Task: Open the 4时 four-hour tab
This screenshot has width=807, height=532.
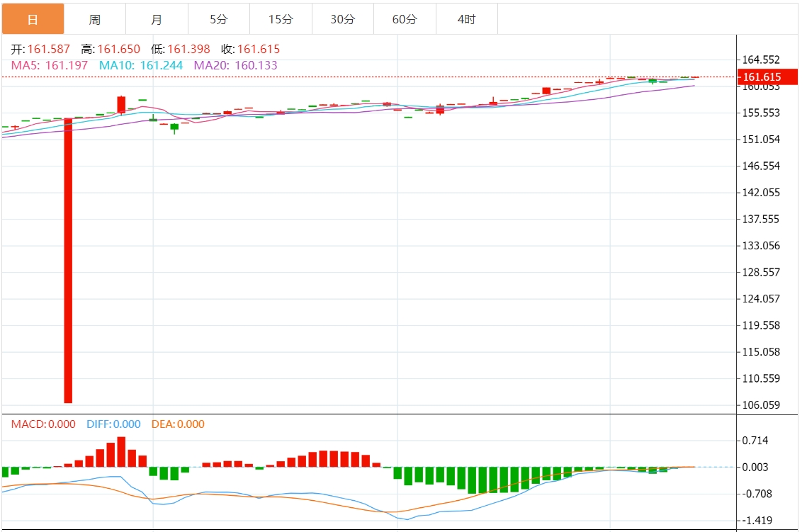Action: pyautogui.click(x=467, y=19)
